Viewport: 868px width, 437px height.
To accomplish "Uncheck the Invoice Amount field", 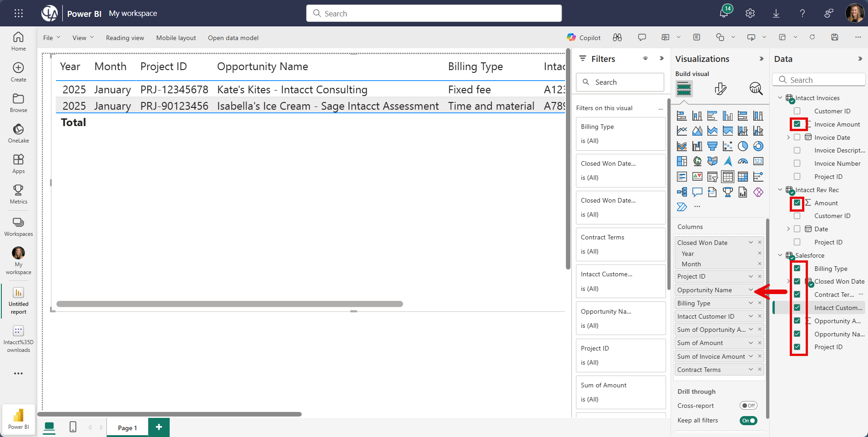I will (797, 124).
